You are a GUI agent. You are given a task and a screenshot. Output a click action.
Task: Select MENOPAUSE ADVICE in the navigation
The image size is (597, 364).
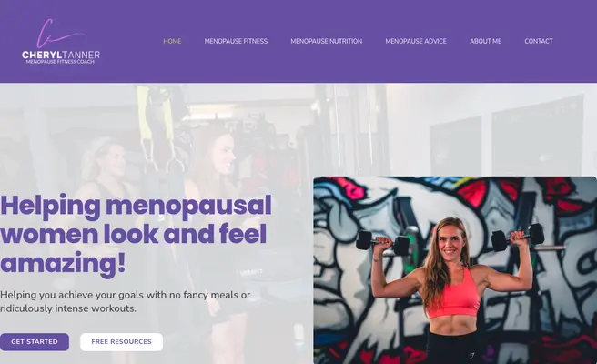[x=416, y=41]
